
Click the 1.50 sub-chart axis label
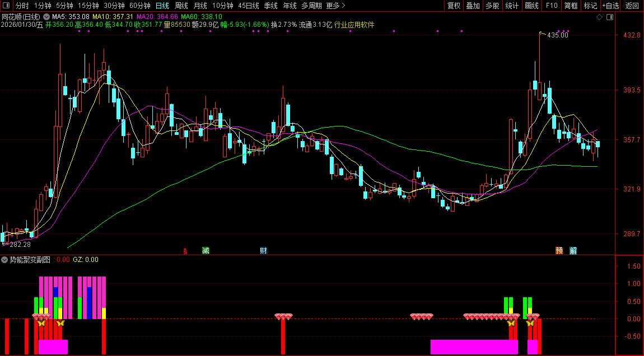point(634,266)
